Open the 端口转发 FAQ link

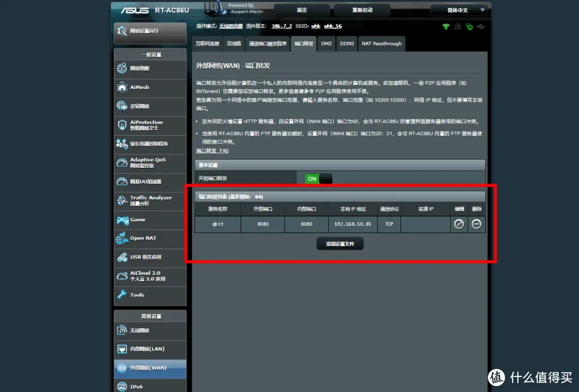click(x=212, y=151)
